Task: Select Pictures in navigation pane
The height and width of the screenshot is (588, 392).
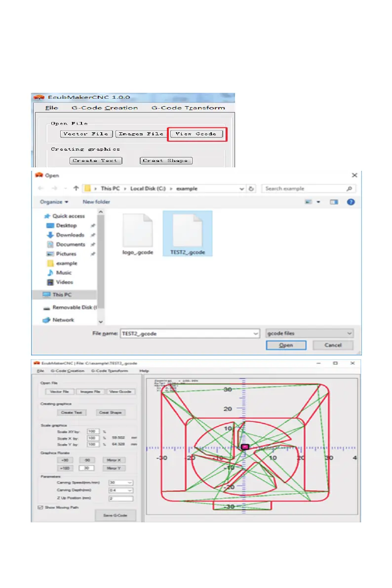Action: (x=62, y=254)
